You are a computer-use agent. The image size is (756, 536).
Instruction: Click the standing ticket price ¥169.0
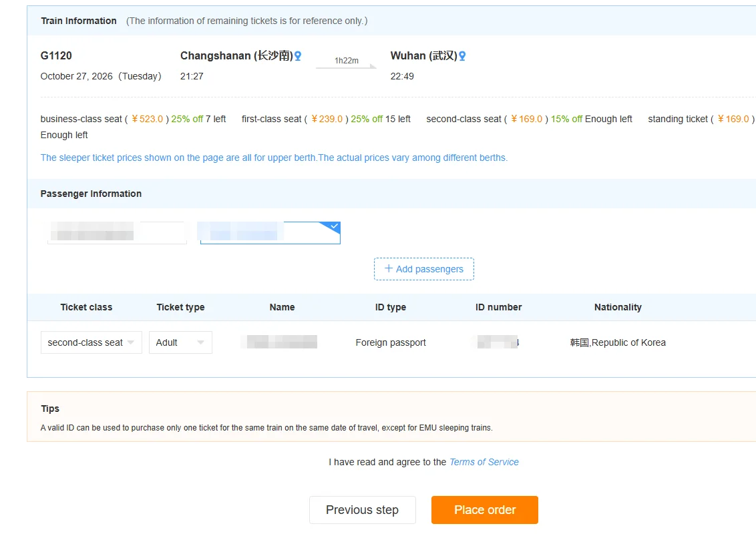[733, 119]
